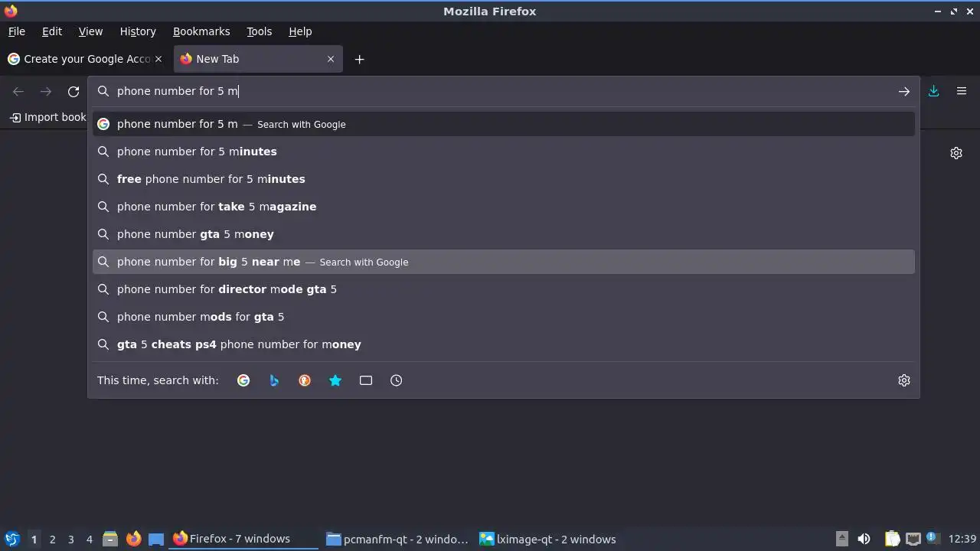Choose suggestion 'phone number for 5 minutes'
This screenshot has width=980, height=551.
[504, 152]
